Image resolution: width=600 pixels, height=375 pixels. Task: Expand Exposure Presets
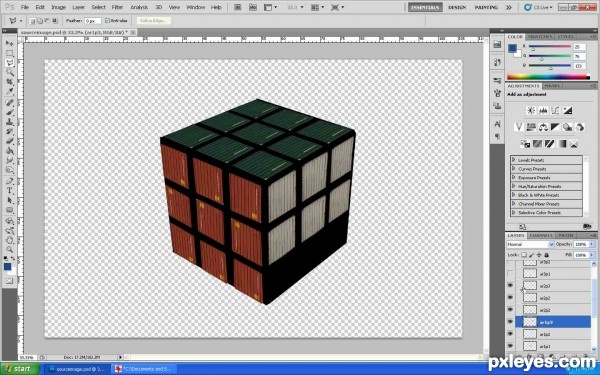514,178
